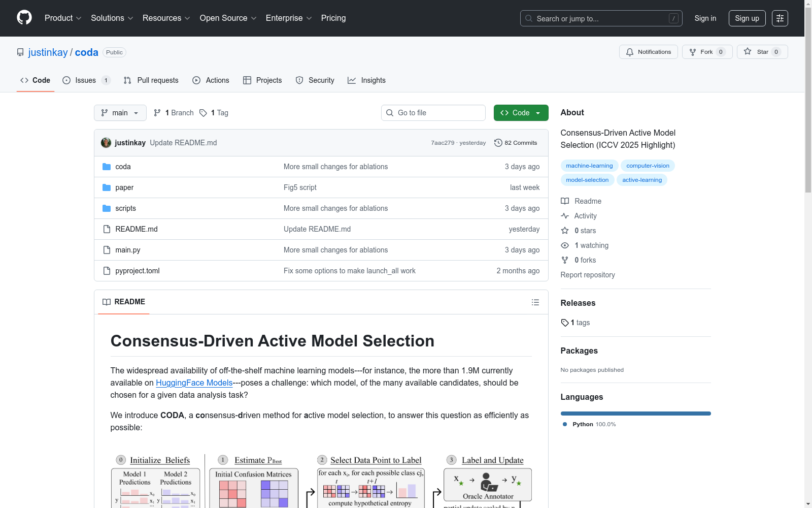
Task: Click the repository icon before justinkay
Action: 20,52
